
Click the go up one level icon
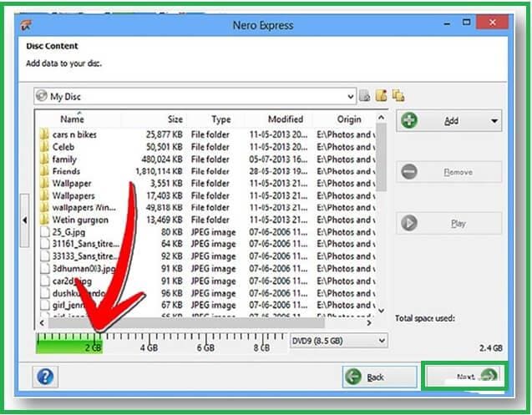pos(365,96)
